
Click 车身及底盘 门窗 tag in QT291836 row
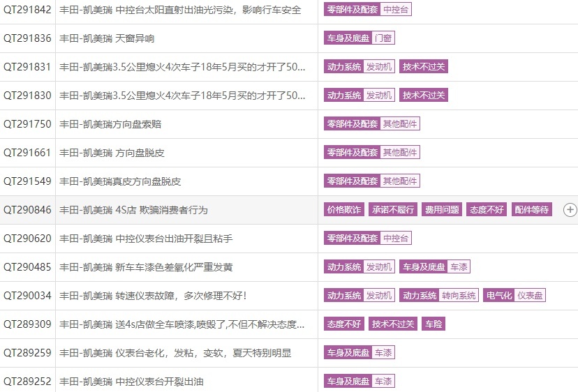(360, 38)
